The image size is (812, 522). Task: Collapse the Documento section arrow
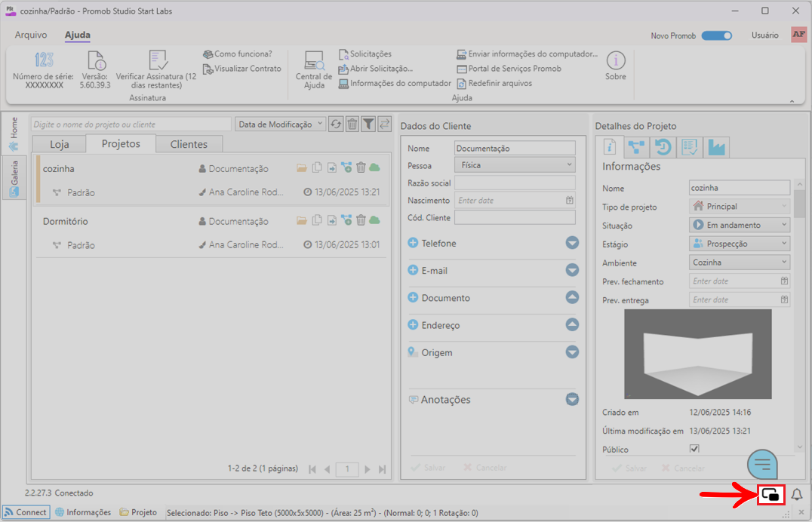click(572, 298)
